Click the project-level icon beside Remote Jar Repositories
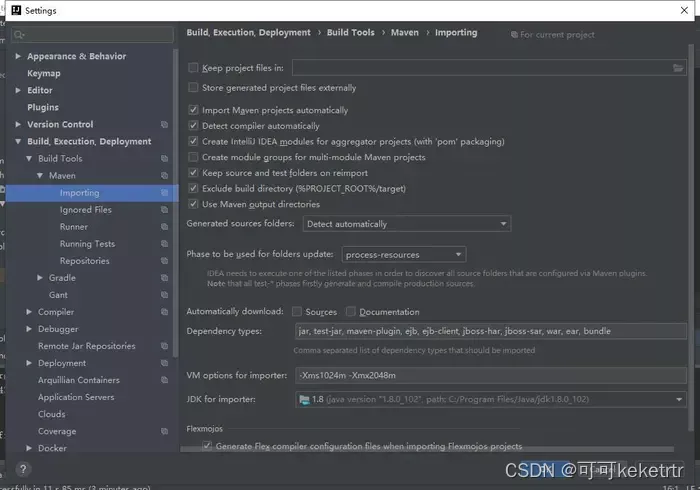This screenshot has width=700, height=490. click(x=164, y=346)
